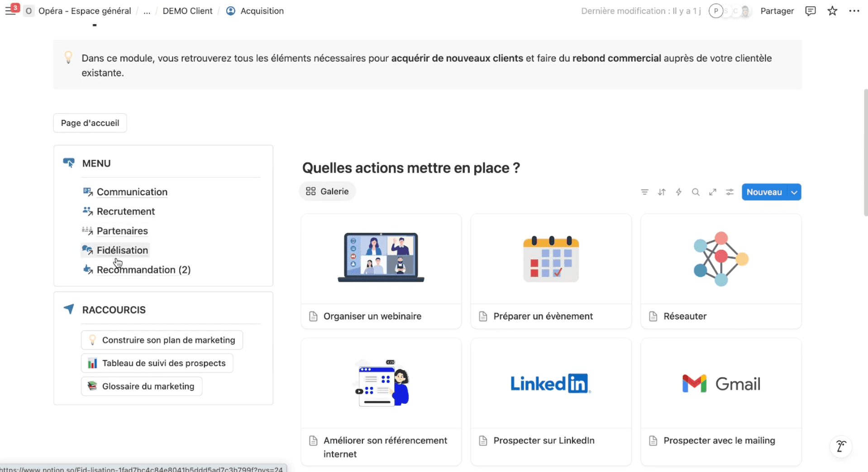Select the Galerie view tab
This screenshot has width=868, height=472.
327,191
